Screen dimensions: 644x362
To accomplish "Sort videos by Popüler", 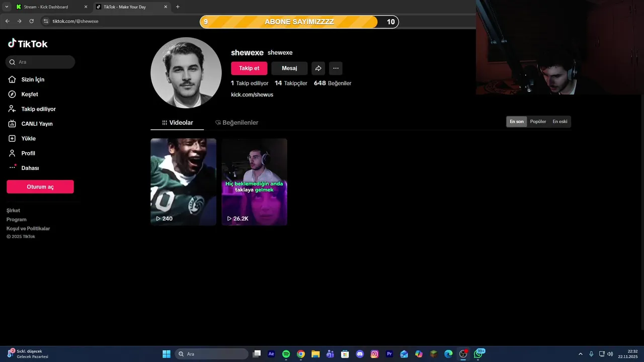I will [x=538, y=122].
